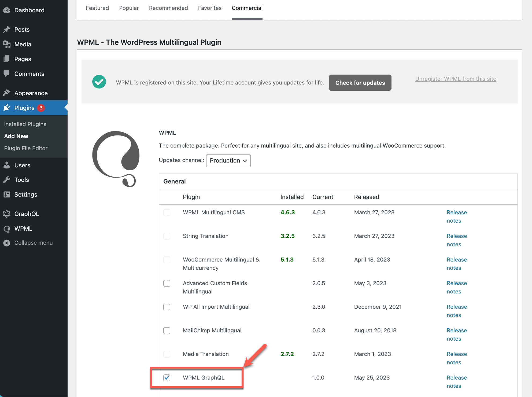The image size is (532, 397).
Task: Switch to the Favorites tab
Action: click(x=210, y=8)
